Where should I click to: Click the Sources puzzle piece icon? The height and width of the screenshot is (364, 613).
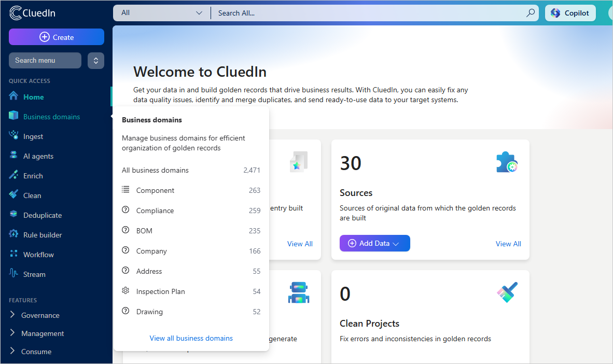pyautogui.click(x=507, y=162)
